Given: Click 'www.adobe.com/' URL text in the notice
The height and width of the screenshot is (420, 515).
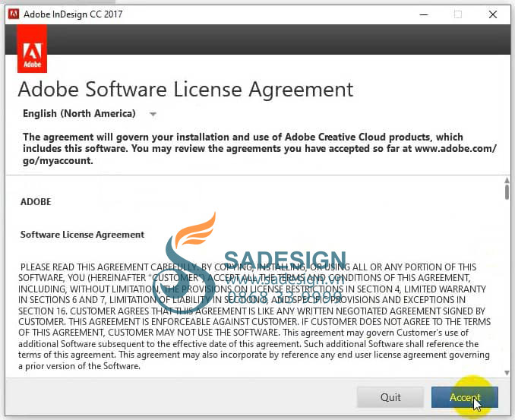Looking at the screenshot, I should coord(456,148).
